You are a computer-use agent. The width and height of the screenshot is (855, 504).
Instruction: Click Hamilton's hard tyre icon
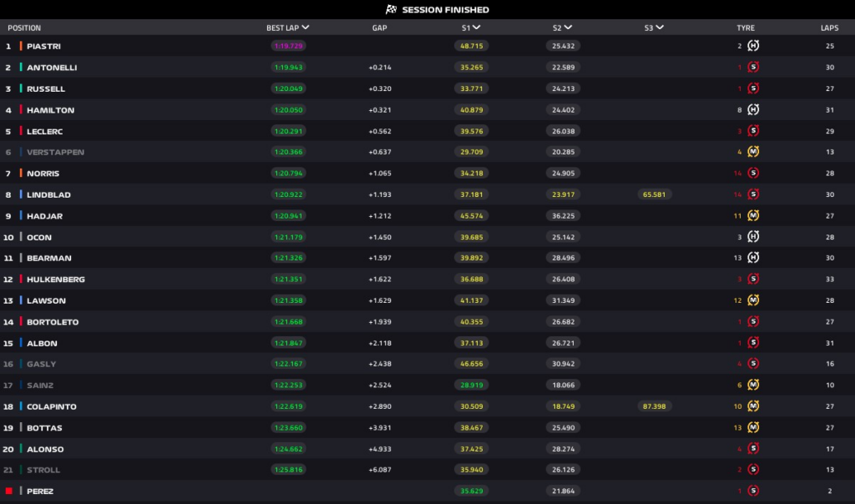point(753,109)
